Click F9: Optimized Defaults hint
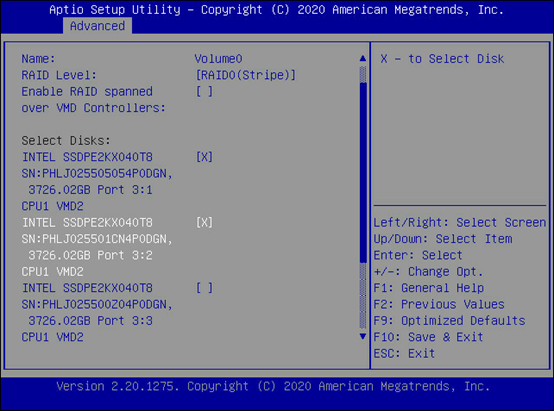Viewport: 554px width, 411px height. pos(449,321)
